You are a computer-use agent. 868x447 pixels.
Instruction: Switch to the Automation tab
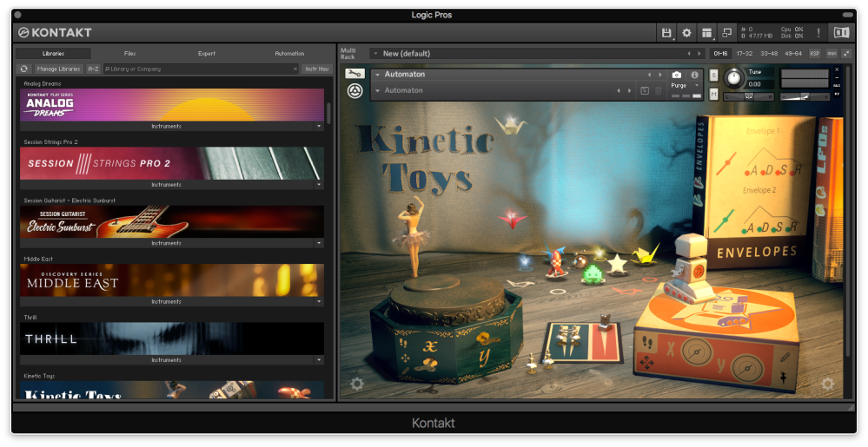[x=289, y=54]
